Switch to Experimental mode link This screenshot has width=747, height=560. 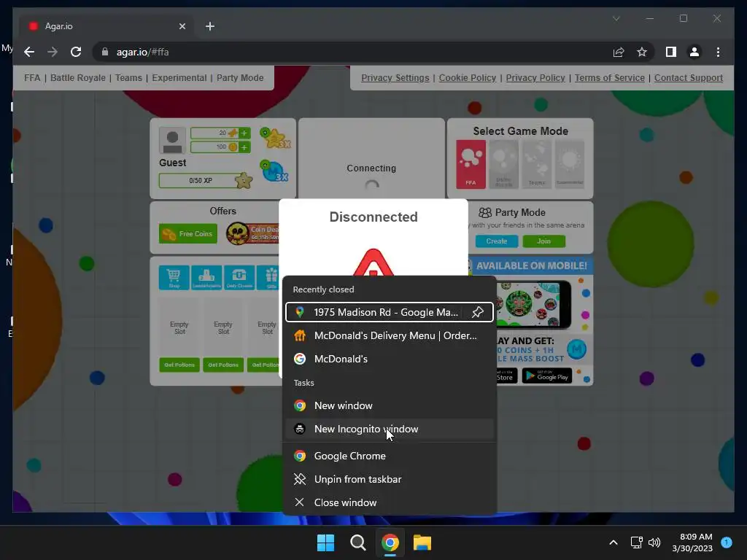[179, 77]
